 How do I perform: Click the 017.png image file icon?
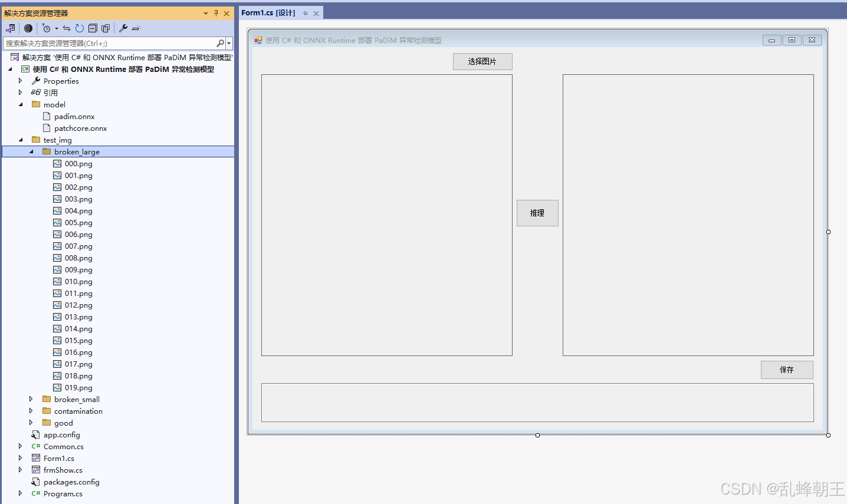(57, 364)
